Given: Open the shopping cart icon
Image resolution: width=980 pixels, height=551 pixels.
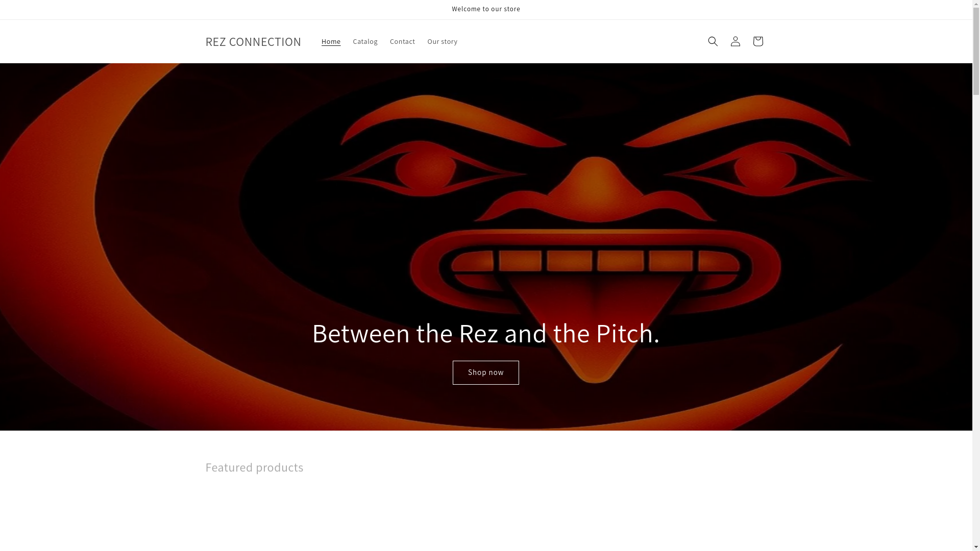Looking at the screenshot, I should pos(757,41).
